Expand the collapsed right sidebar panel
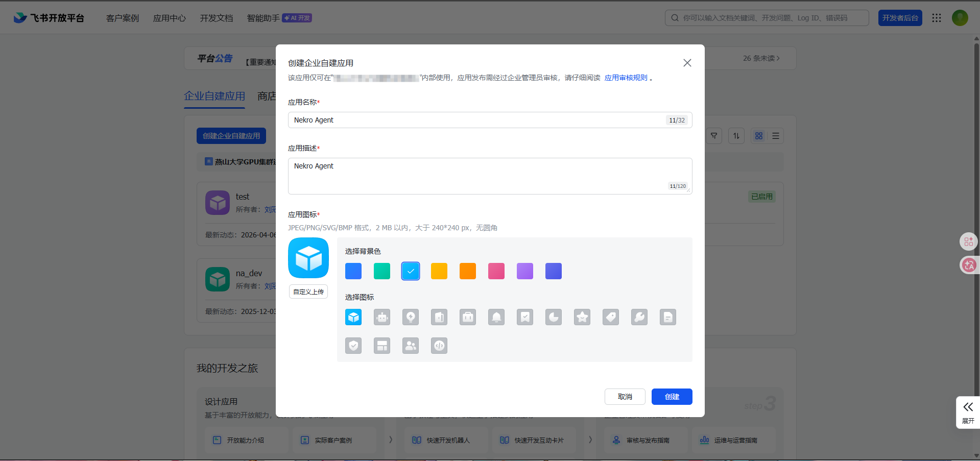This screenshot has width=980, height=461. click(x=968, y=412)
